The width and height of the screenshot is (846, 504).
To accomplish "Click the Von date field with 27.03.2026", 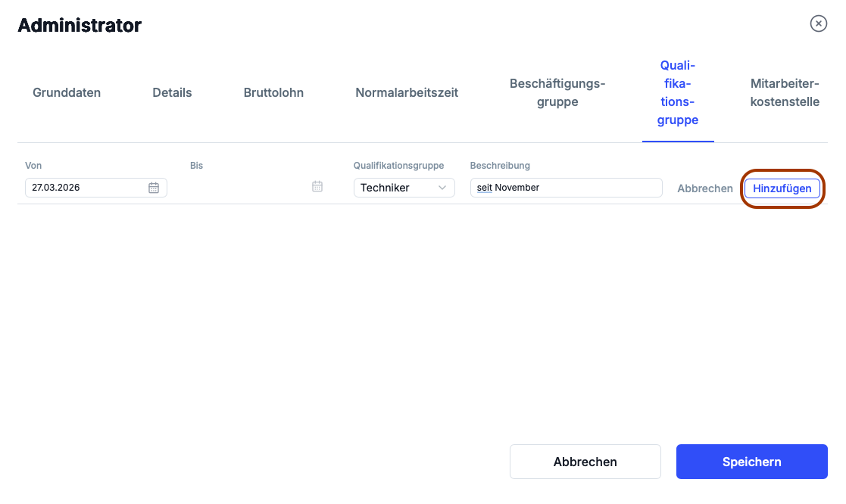I will (83, 188).
